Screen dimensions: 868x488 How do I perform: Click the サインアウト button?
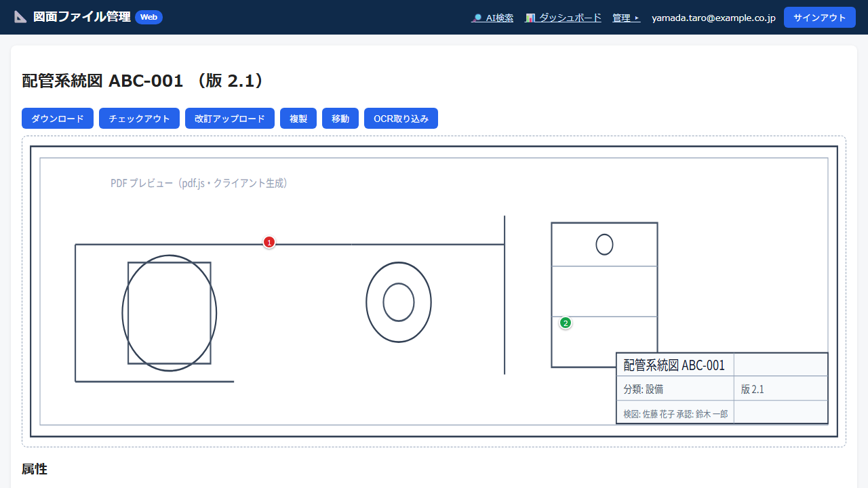click(x=819, y=18)
